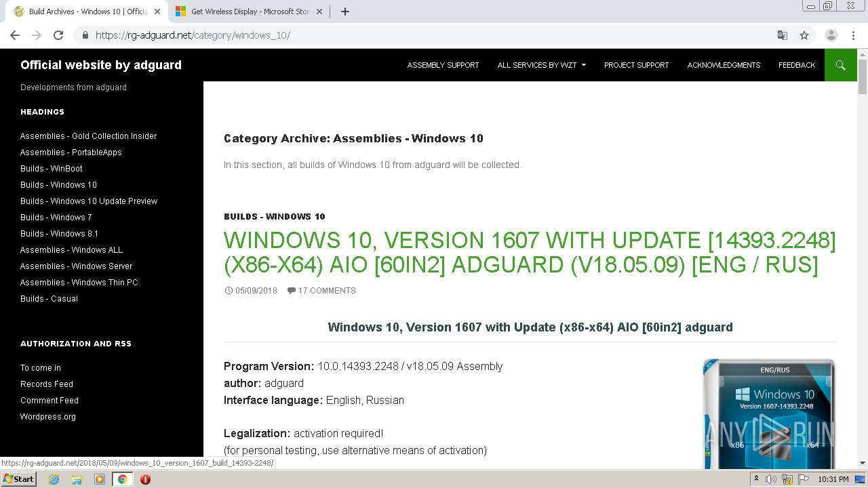Image resolution: width=868 pixels, height=488 pixels.
Task: Open Assemblies - PortableApps category
Action: click(71, 152)
